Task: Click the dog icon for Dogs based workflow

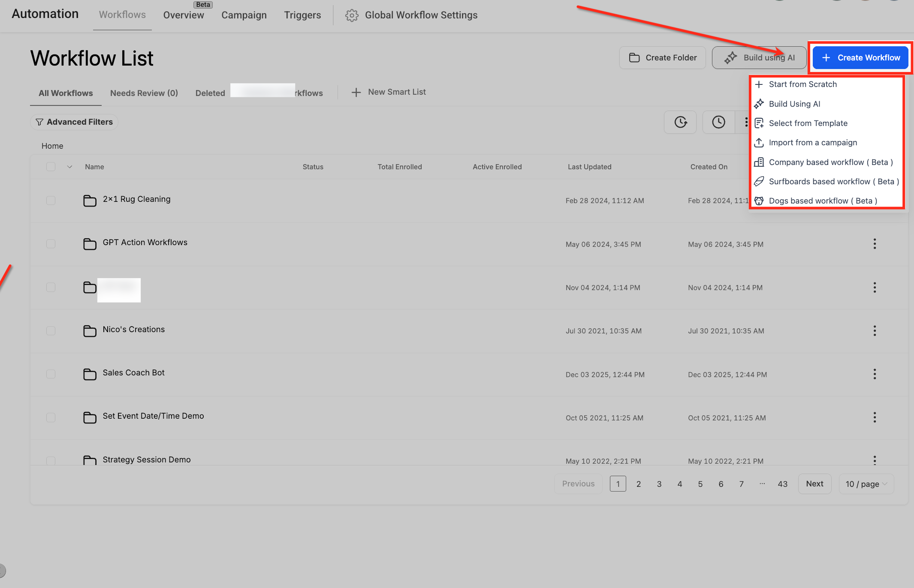Action: click(x=759, y=201)
